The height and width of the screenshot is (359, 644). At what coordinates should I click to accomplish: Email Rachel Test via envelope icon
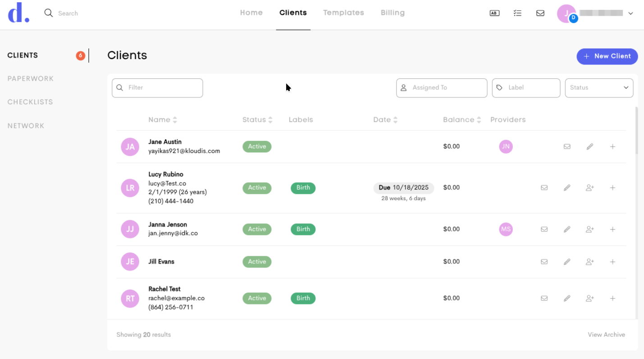544,298
